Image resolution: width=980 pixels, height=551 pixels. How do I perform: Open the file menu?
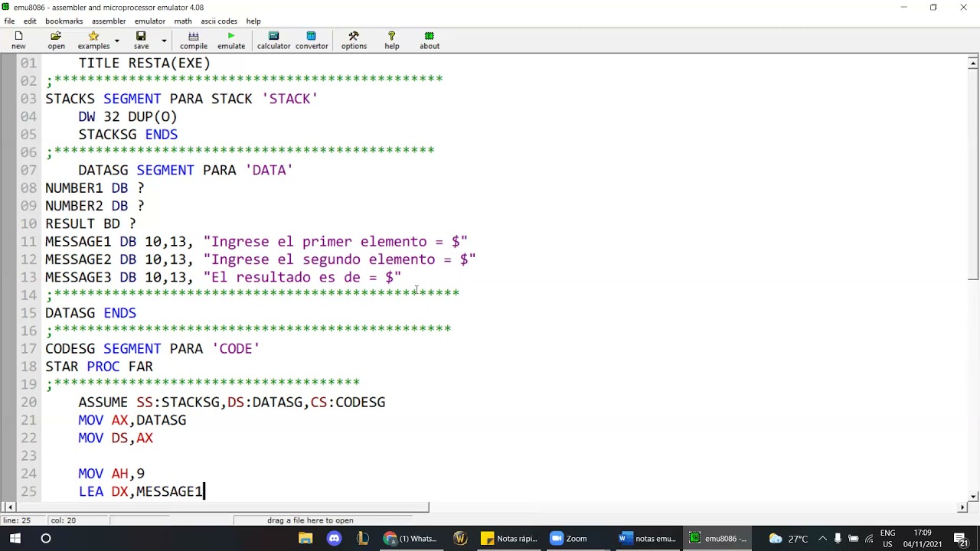point(9,21)
